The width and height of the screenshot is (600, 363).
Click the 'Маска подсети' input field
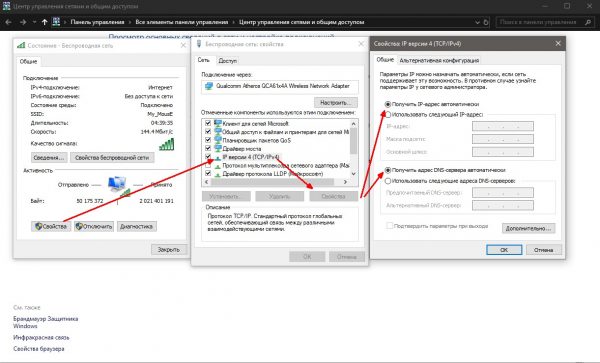click(503, 139)
